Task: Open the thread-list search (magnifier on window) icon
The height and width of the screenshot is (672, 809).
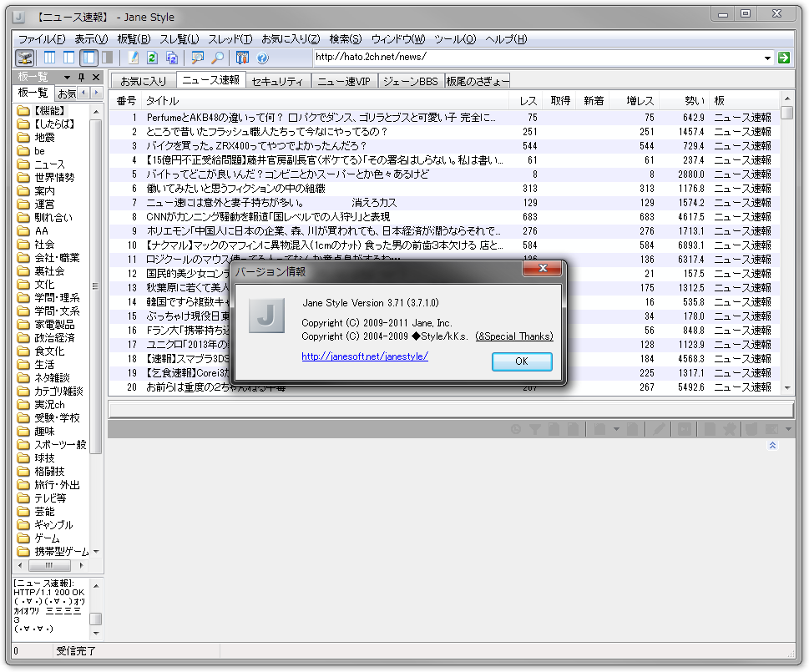Action: click(197, 58)
